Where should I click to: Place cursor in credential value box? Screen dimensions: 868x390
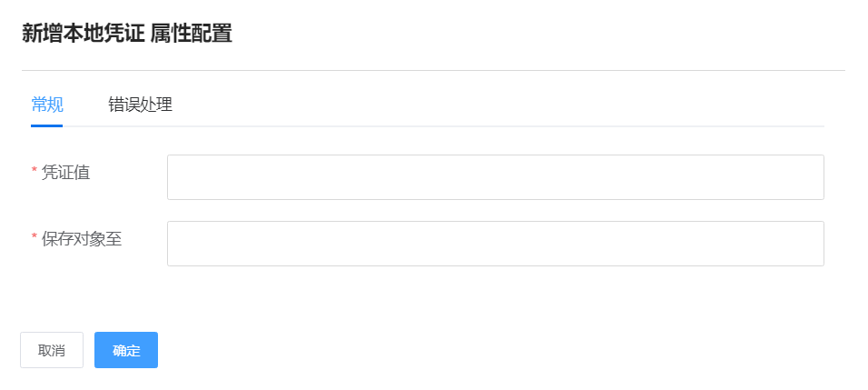click(495, 177)
